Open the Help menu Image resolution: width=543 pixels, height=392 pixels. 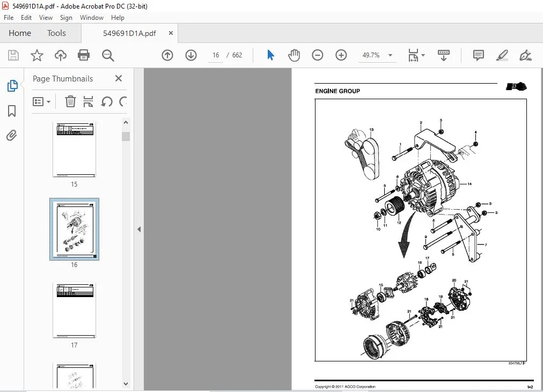tap(118, 18)
